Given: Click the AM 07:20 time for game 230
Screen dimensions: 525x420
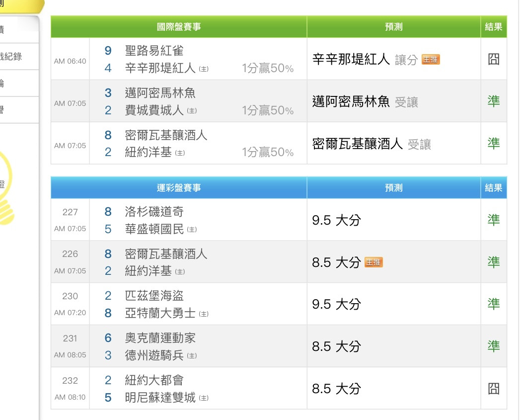Looking at the screenshot, I should (x=70, y=313).
